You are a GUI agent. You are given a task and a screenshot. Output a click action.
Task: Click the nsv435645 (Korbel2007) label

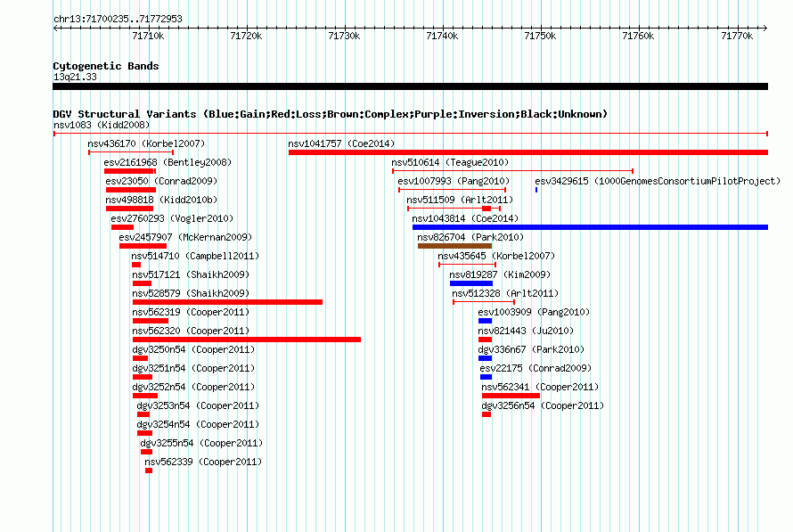click(x=496, y=256)
